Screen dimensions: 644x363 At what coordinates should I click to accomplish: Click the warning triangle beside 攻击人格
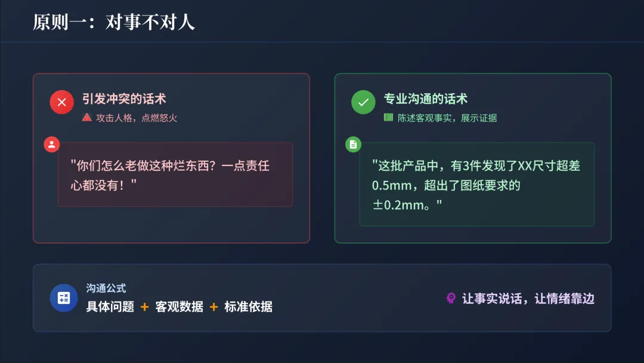click(x=87, y=118)
